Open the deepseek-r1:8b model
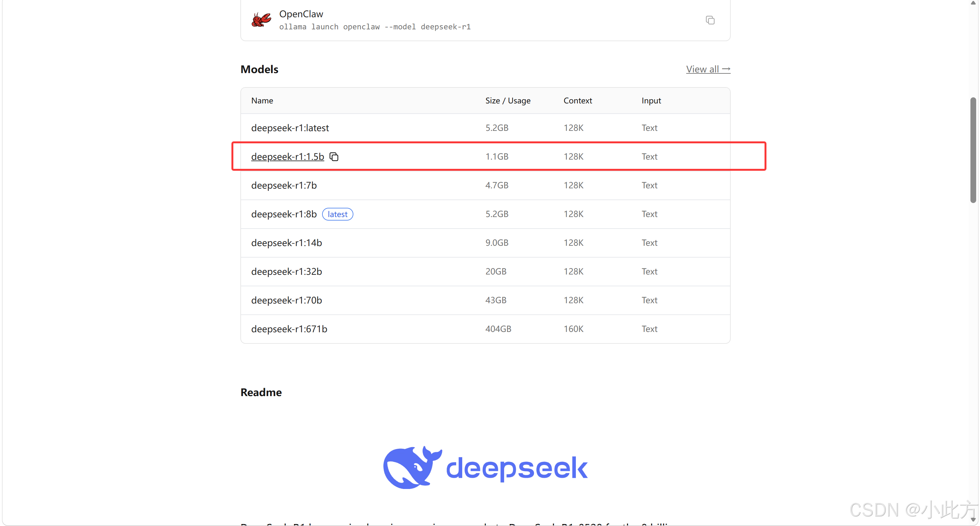The width and height of the screenshot is (980, 526). pyautogui.click(x=284, y=214)
